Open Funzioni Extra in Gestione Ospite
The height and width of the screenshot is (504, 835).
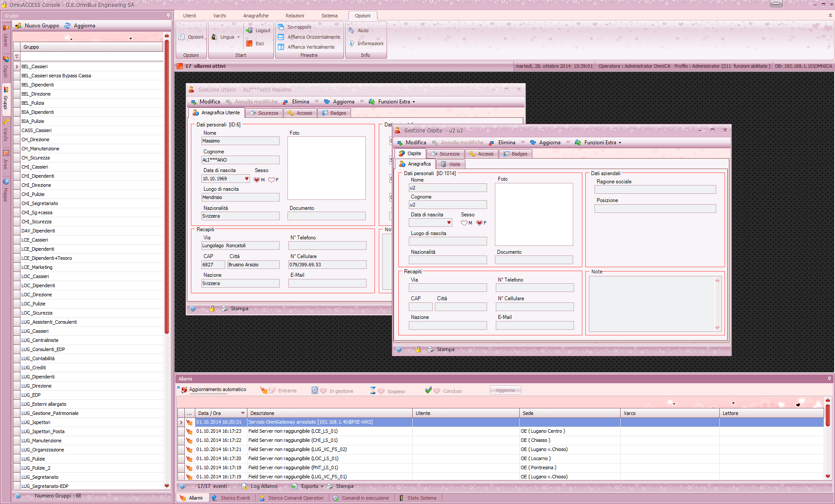pos(598,143)
